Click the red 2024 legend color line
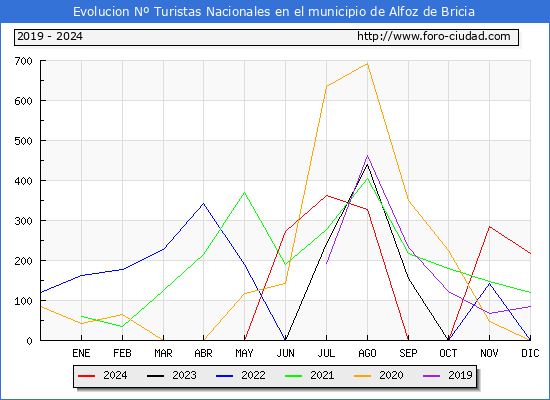The image size is (550, 400). click(x=87, y=376)
